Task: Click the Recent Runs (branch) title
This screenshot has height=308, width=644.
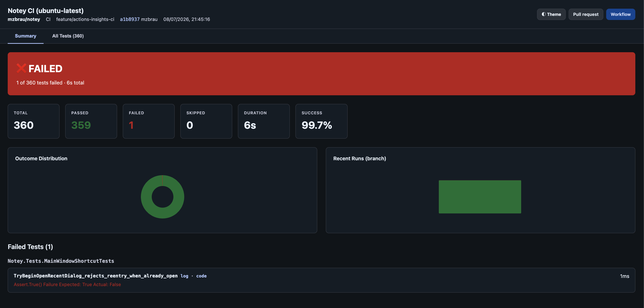Action: tap(360, 158)
